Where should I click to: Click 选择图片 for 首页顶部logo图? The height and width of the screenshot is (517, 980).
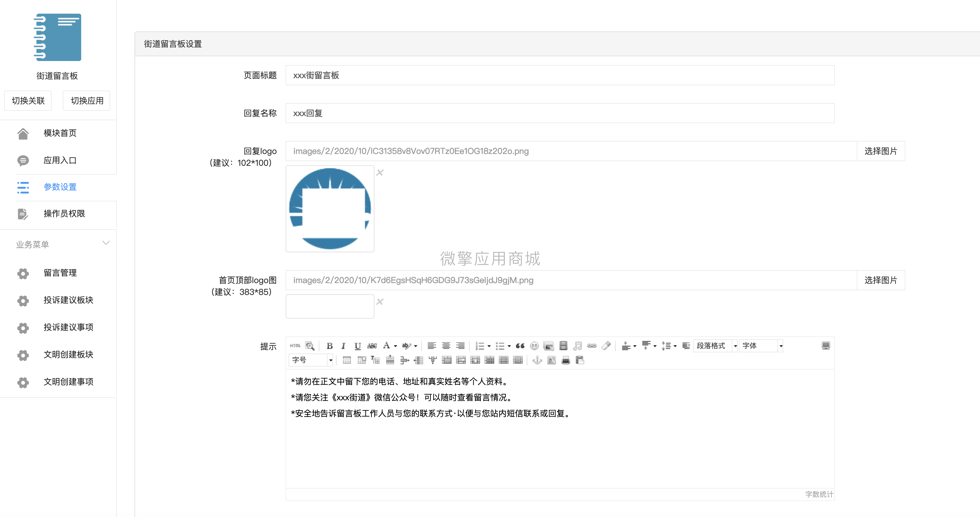point(881,280)
